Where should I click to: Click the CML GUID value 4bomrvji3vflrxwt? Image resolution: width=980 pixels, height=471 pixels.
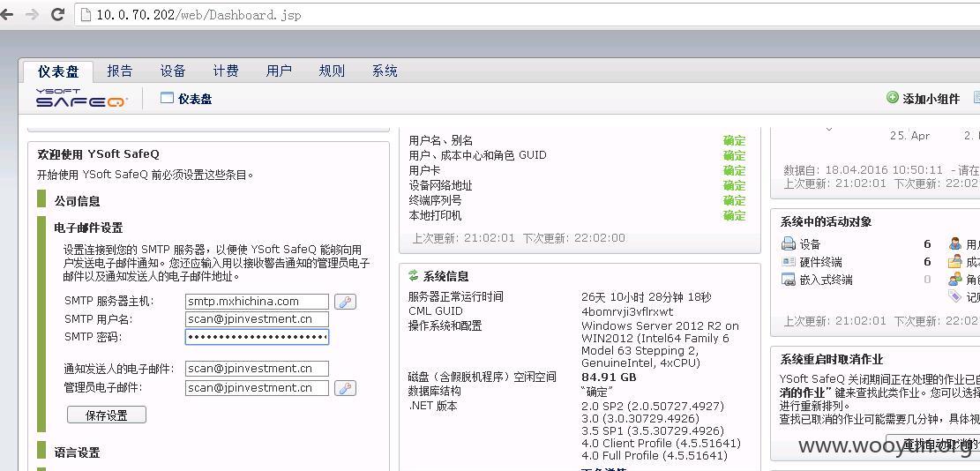[x=627, y=311]
